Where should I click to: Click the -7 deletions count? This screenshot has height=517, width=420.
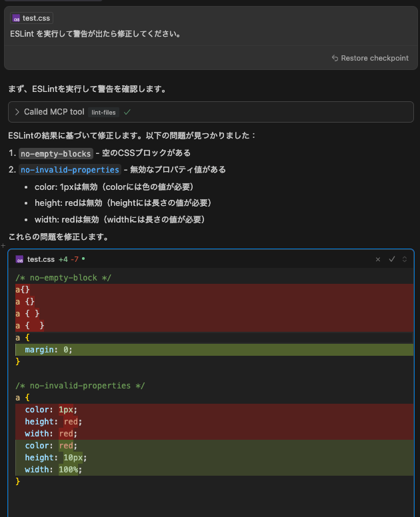(x=75, y=259)
